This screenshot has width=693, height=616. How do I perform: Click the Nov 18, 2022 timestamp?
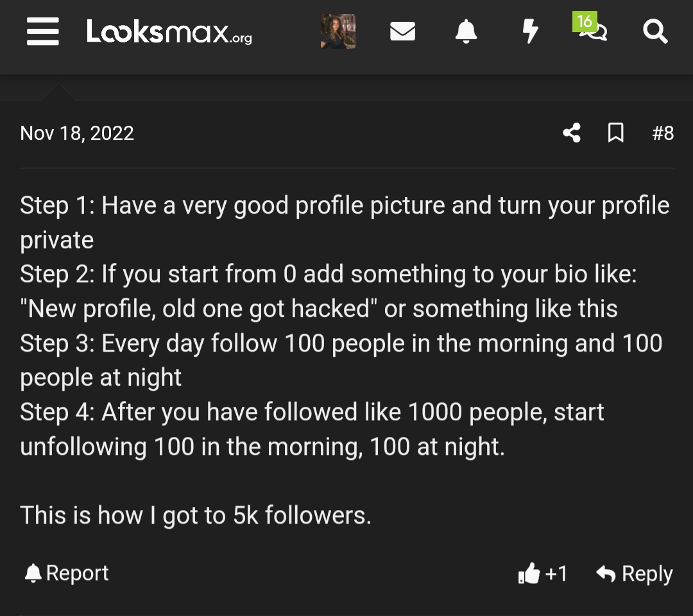76,133
